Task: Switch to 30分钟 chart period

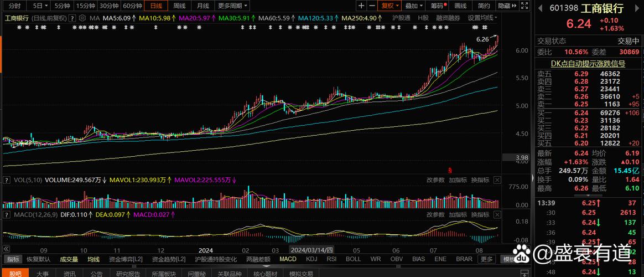Action: click(109, 6)
